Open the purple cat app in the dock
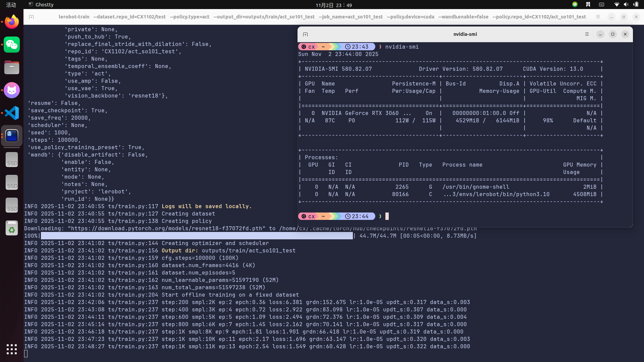Viewport: 644px width, 362px height. (12, 90)
